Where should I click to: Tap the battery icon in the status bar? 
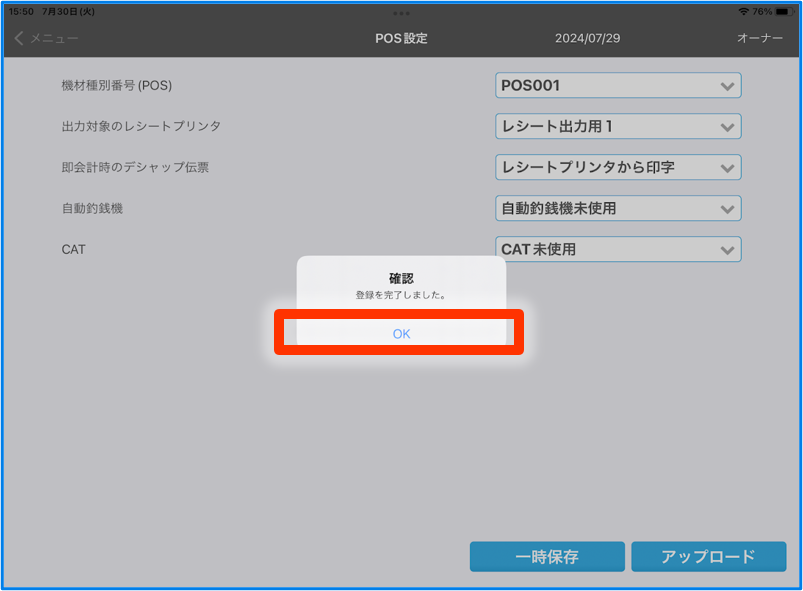tap(783, 11)
